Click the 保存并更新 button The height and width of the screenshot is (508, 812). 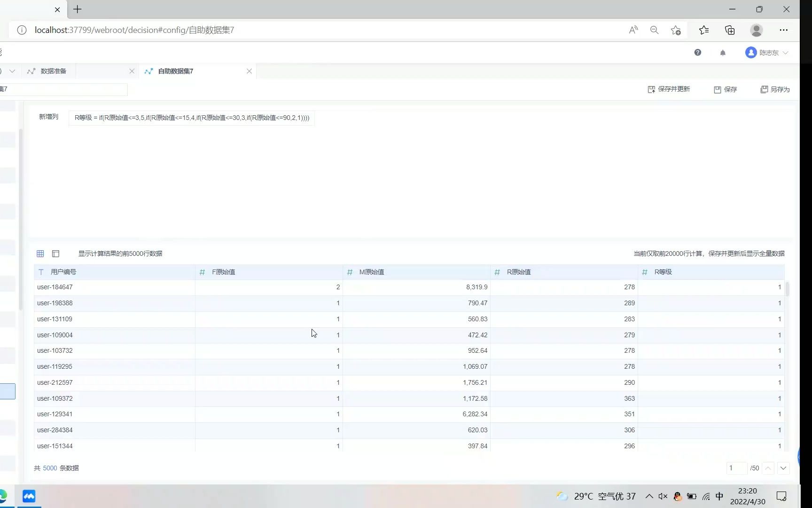coord(669,89)
